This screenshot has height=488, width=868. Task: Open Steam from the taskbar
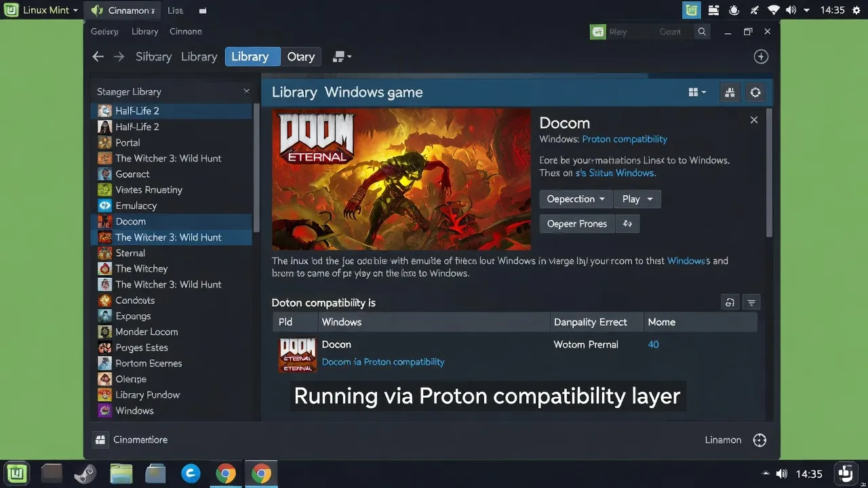pos(85,473)
